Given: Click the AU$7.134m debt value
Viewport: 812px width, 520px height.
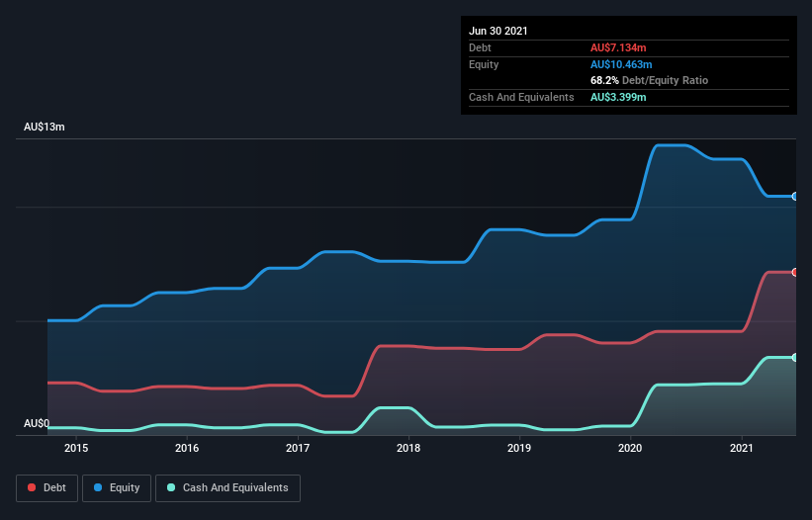Looking at the screenshot, I should (x=618, y=47).
